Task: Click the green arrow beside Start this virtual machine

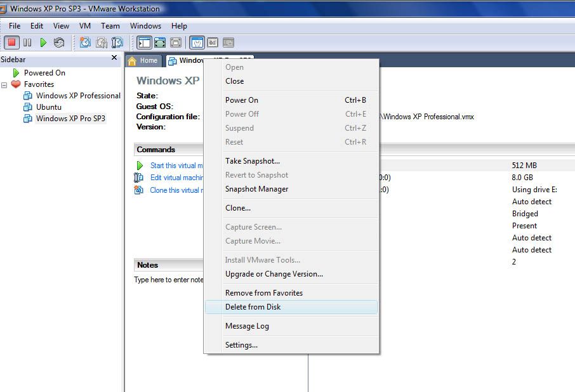Action: (x=140, y=166)
